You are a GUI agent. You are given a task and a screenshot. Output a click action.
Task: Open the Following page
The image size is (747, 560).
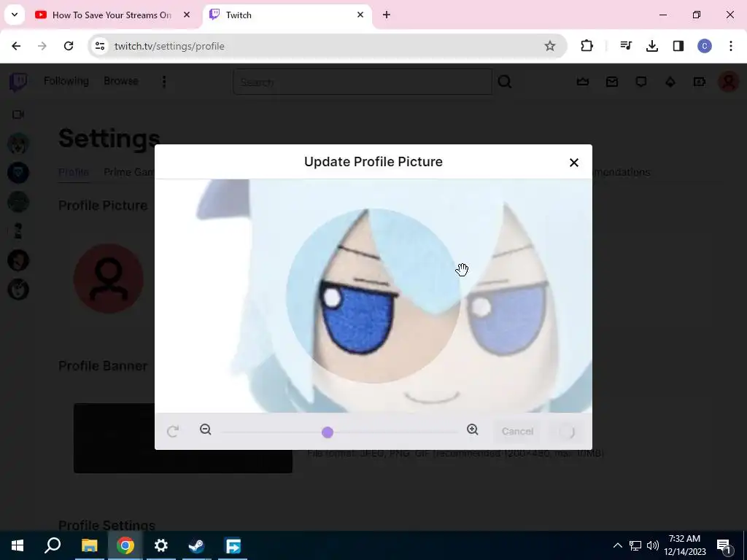[x=66, y=81]
